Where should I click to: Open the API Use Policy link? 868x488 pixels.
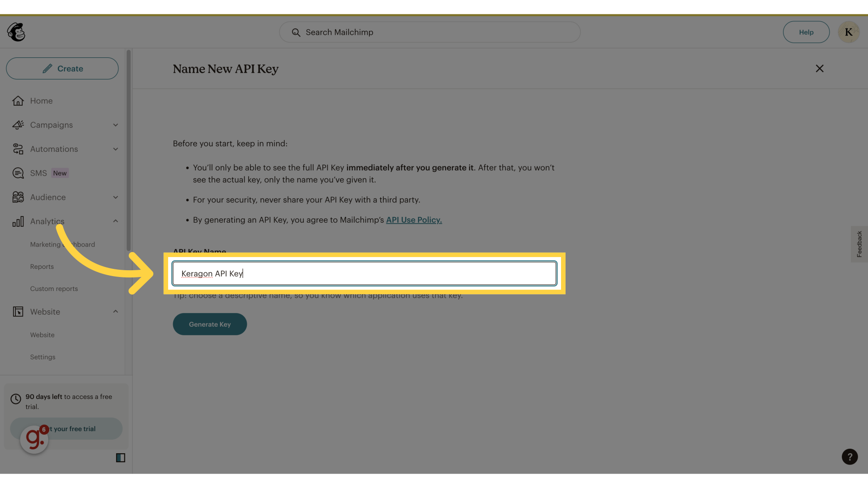414,220
